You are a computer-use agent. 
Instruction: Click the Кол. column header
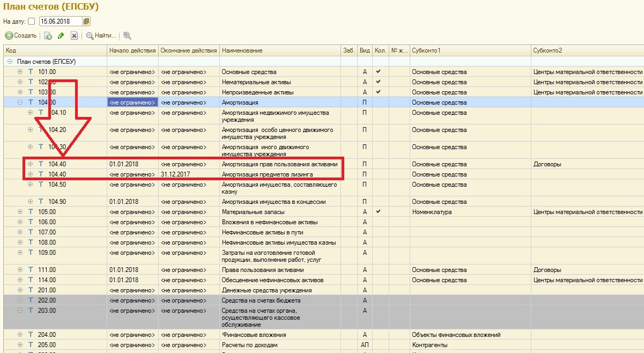(380, 50)
